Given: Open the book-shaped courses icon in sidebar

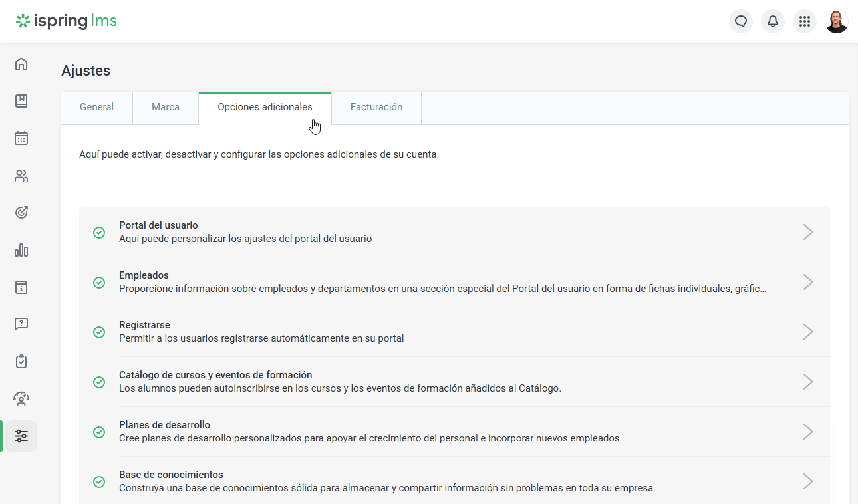Looking at the screenshot, I should point(21,101).
